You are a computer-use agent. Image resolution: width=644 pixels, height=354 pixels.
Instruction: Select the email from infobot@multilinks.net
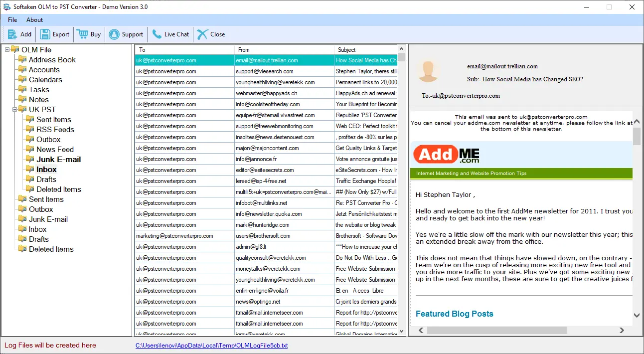pos(266,203)
